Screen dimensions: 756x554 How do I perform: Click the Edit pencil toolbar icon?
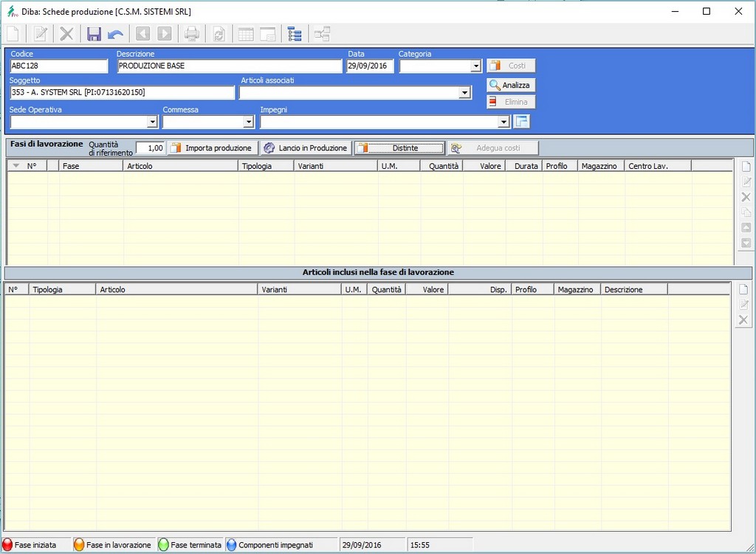coord(41,34)
